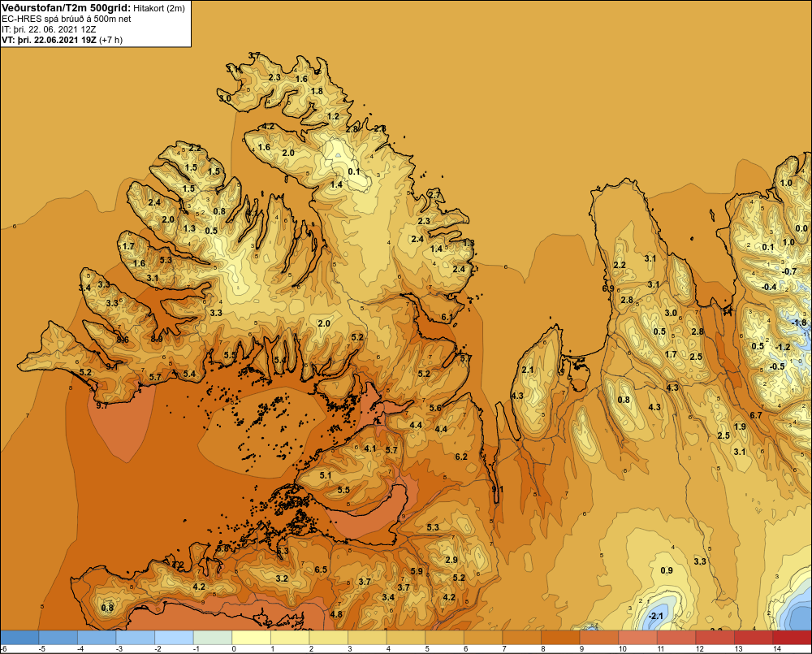Select the -0.7 temperature label
The image size is (812, 654).
click(788, 271)
